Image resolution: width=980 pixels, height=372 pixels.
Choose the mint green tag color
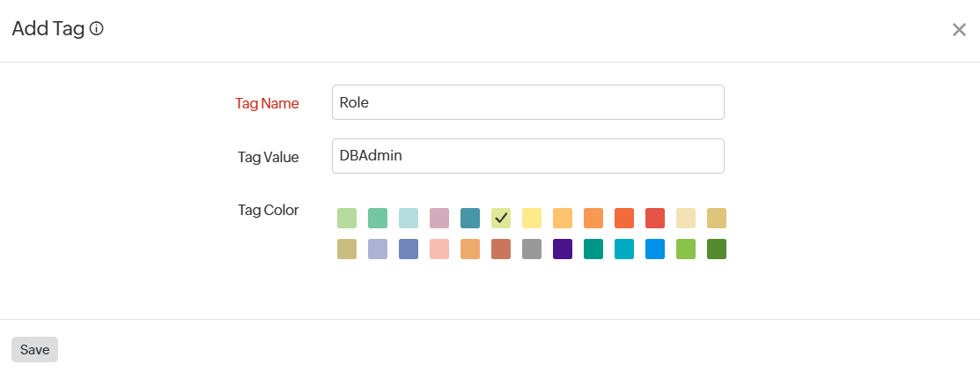coord(378,219)
